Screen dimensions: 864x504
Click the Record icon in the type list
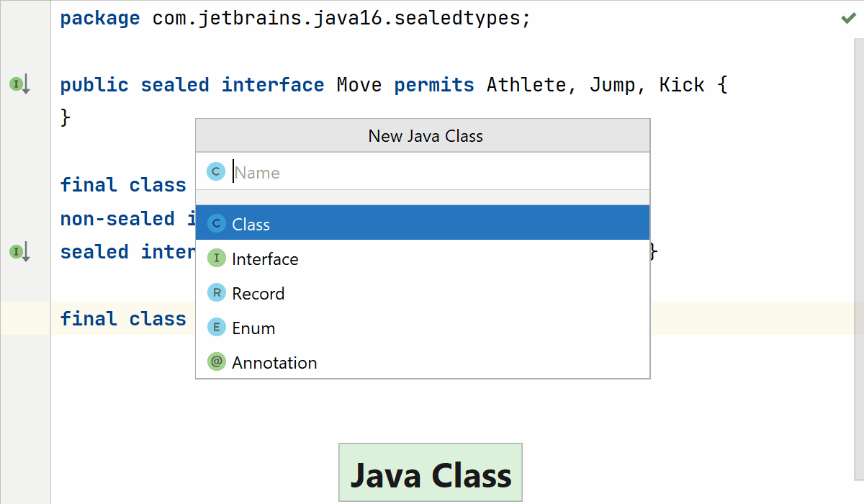coord(215,292)
